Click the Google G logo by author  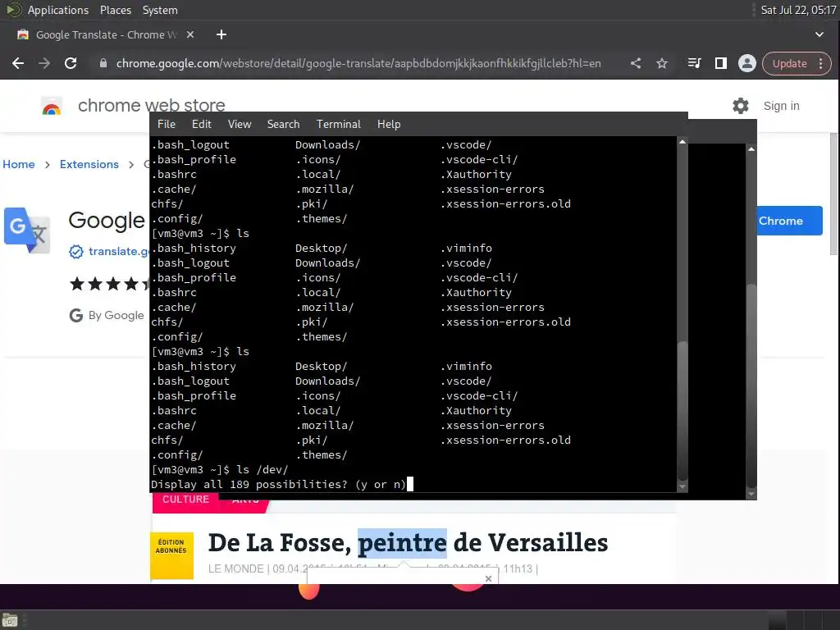coord(76,315)
